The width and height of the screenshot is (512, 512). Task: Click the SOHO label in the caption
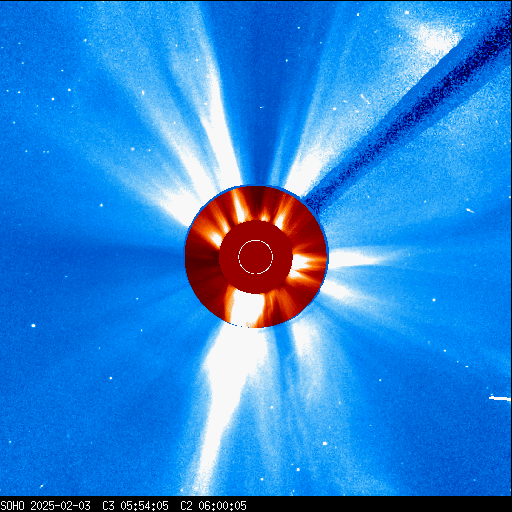click(x=12, y=505)
